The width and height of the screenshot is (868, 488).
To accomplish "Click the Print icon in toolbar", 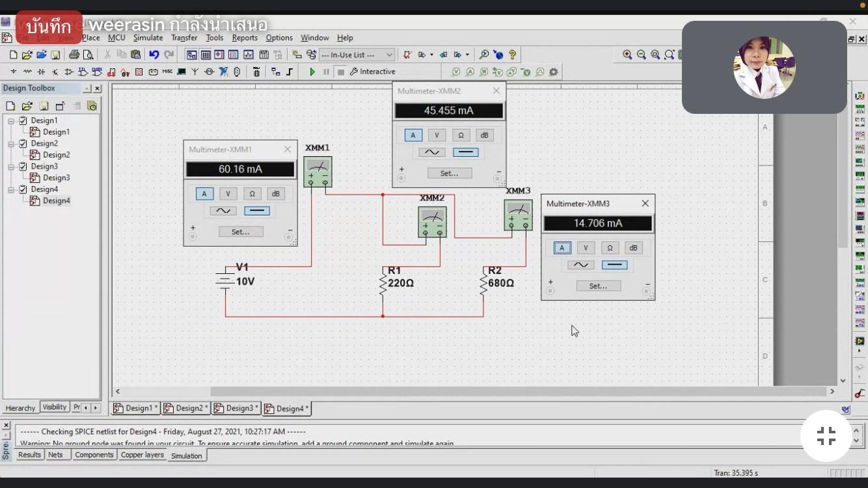I will coord(74,55).
